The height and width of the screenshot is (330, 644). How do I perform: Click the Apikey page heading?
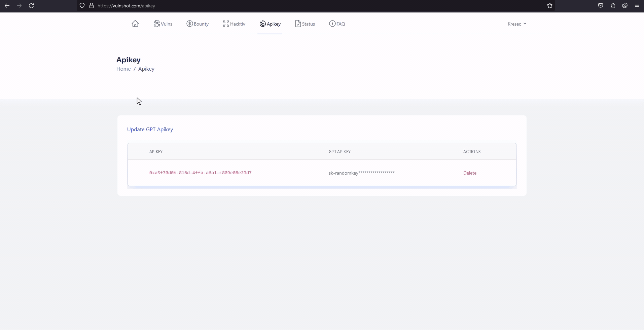[x=129, y=60]
